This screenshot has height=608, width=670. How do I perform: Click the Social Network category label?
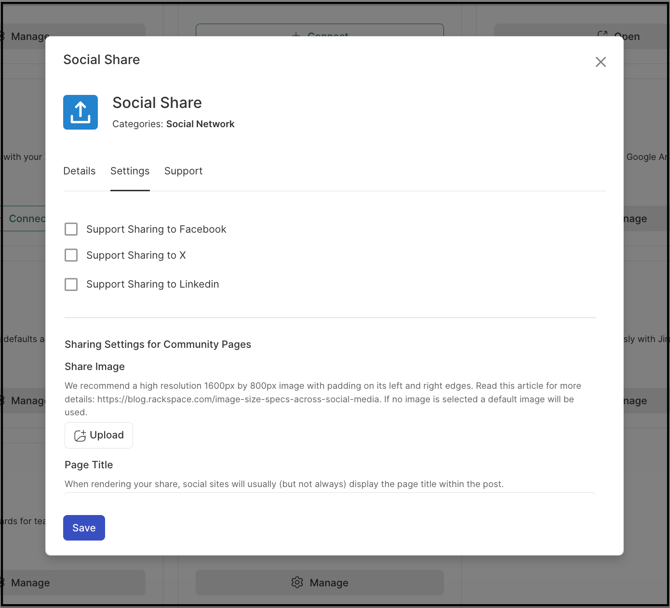pos(200,124)
